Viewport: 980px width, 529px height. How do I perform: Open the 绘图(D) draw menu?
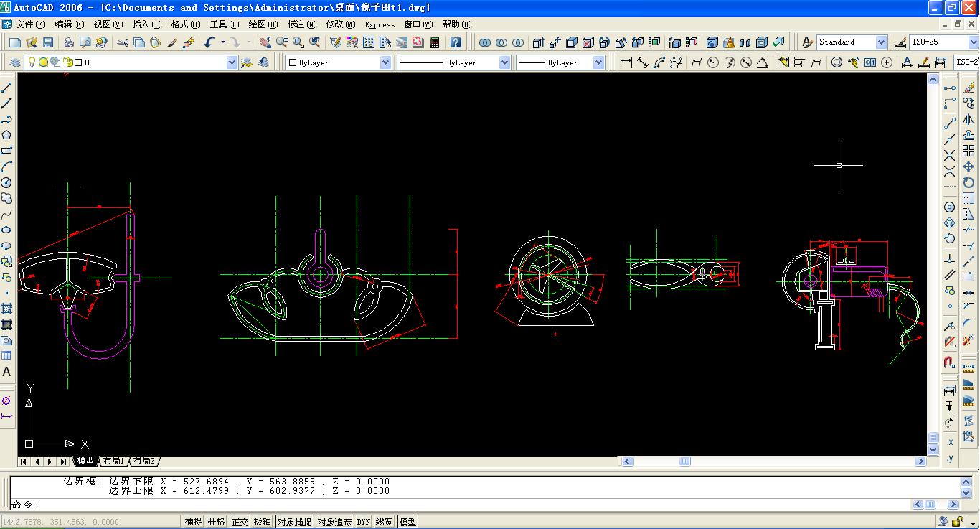[x=262, y=24]
